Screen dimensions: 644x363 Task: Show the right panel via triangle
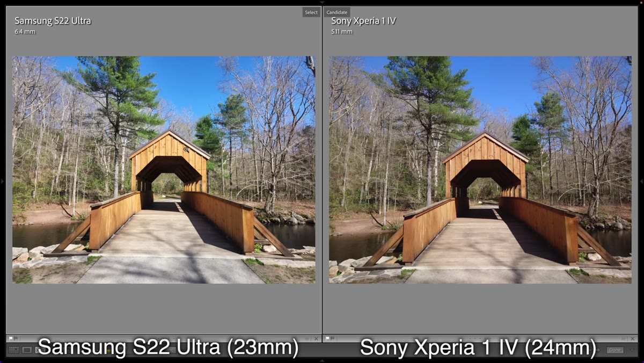pos(642,181)
